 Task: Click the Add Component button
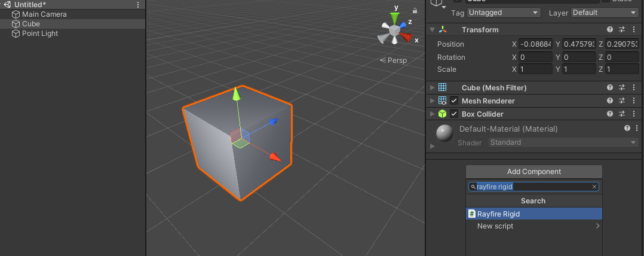click(534, 172)
